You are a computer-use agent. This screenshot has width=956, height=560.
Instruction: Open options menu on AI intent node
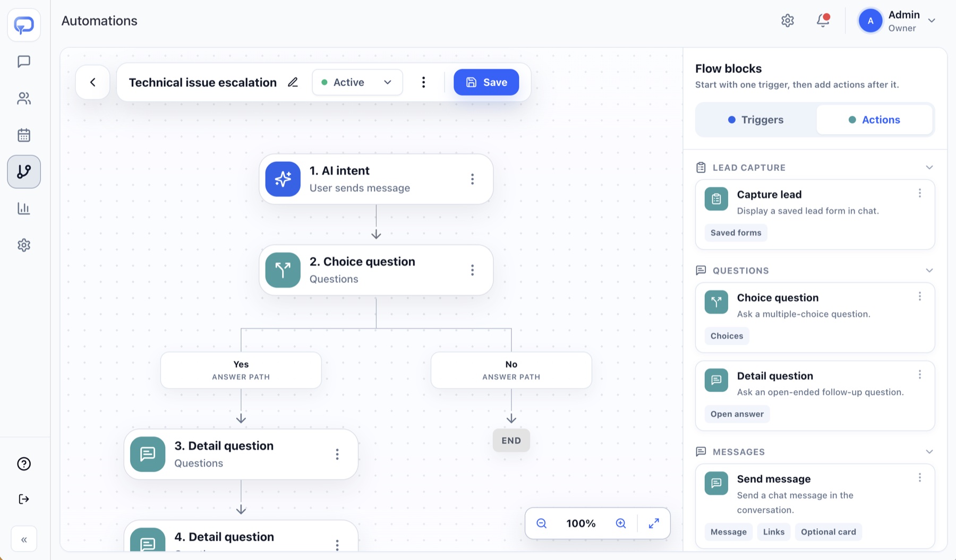[x=472, y=179]
